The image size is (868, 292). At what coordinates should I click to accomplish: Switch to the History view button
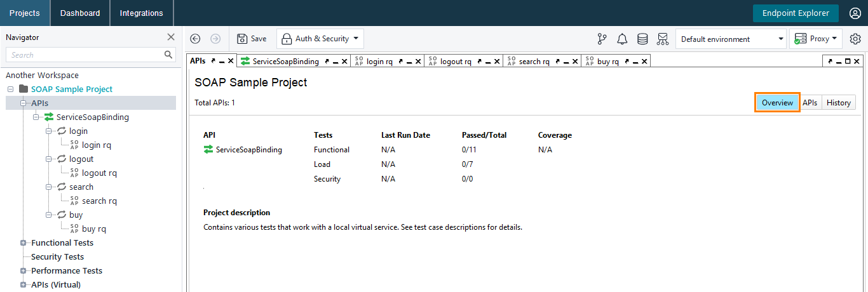coord(838,103)
